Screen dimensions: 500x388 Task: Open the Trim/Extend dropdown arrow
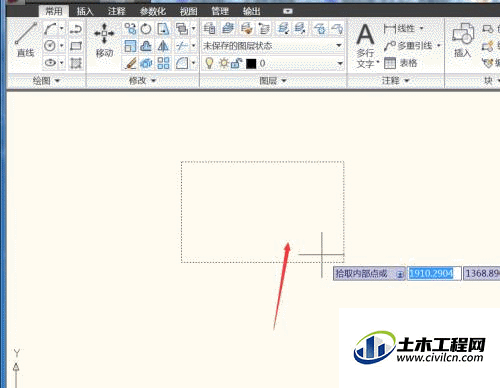click(x=193, y=46)
